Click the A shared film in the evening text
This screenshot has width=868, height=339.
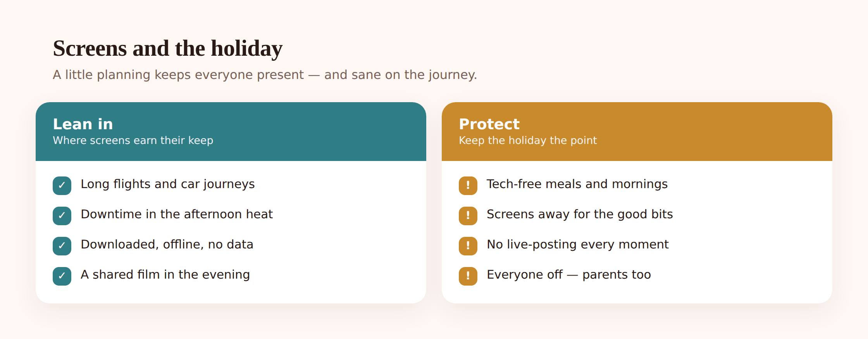[x=165, y=275]
